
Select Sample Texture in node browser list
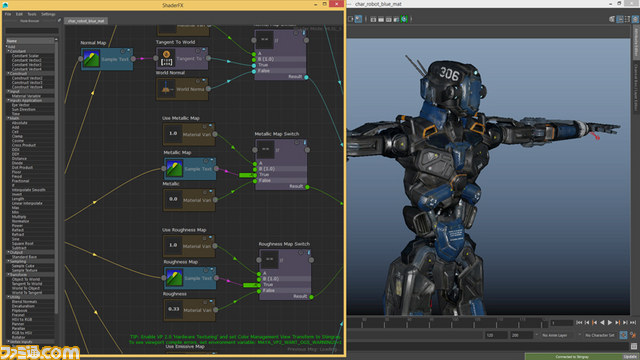(x=24, y=270)
